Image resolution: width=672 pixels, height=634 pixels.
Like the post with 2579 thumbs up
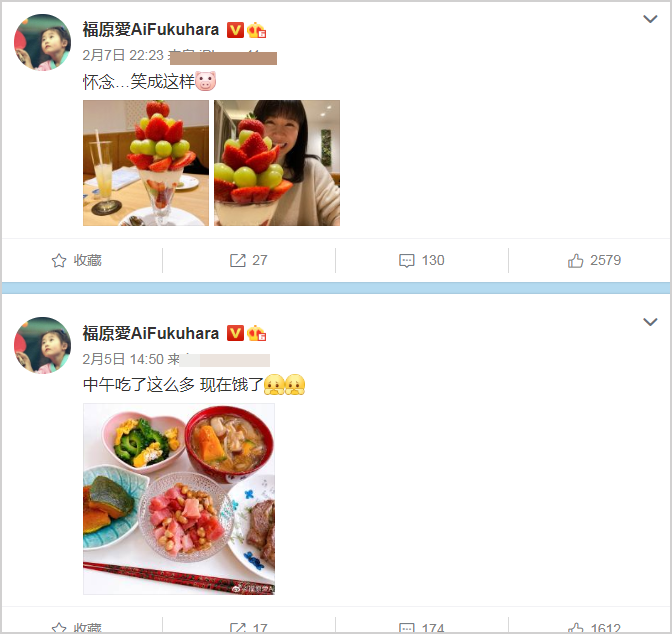coord(575,260)
